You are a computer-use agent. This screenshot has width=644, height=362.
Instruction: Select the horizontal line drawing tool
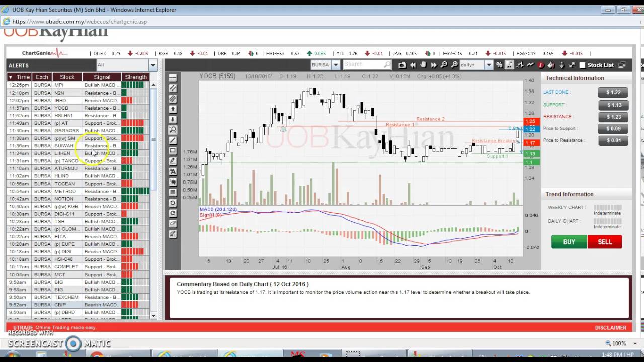pos(173,77)
